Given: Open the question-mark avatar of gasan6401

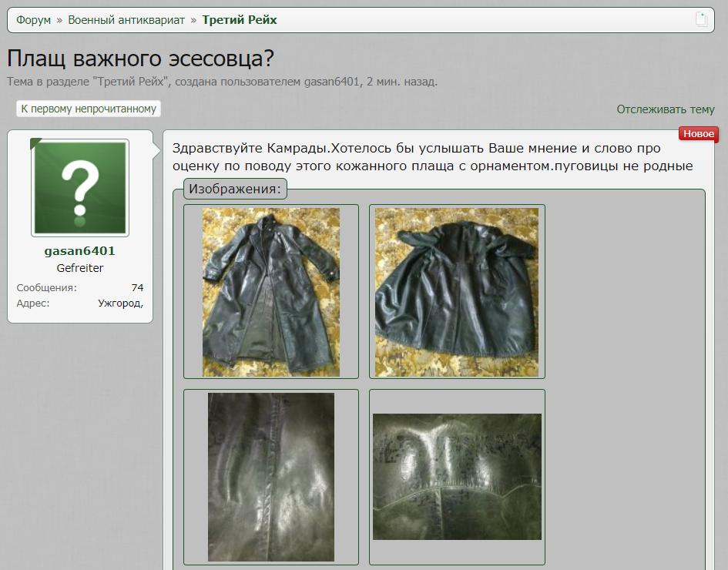Looking at the screenshot, I should (80, 188).
